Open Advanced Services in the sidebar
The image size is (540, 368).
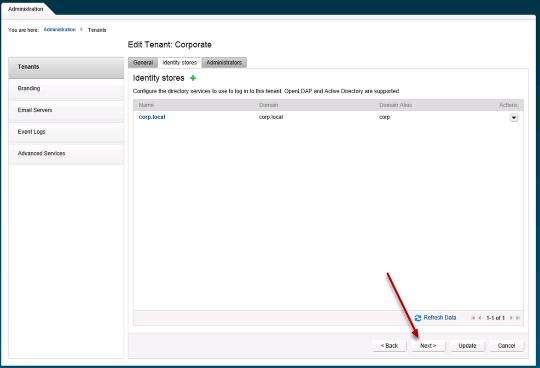point(66,154)
